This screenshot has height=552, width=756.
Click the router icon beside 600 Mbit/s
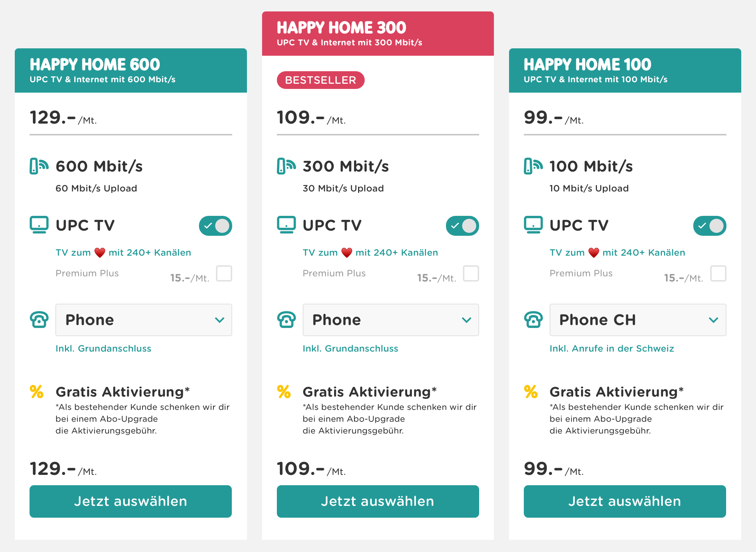39,166
